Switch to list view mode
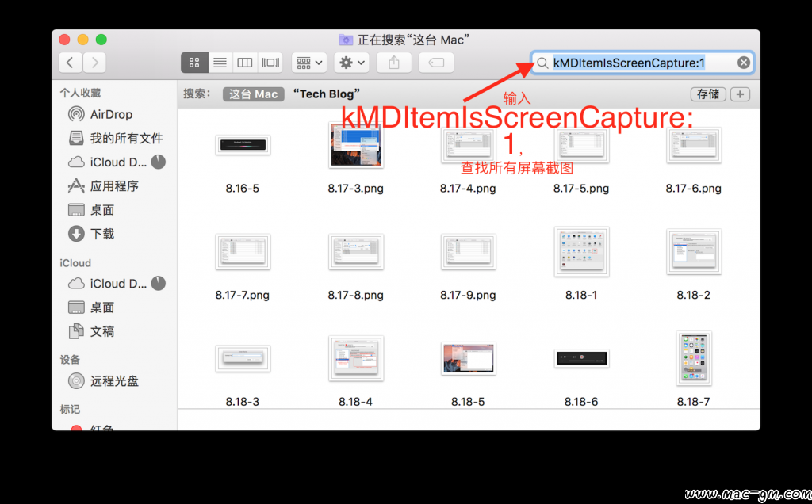The height and width of the screenshot is (504, 812). click(220, 63)
